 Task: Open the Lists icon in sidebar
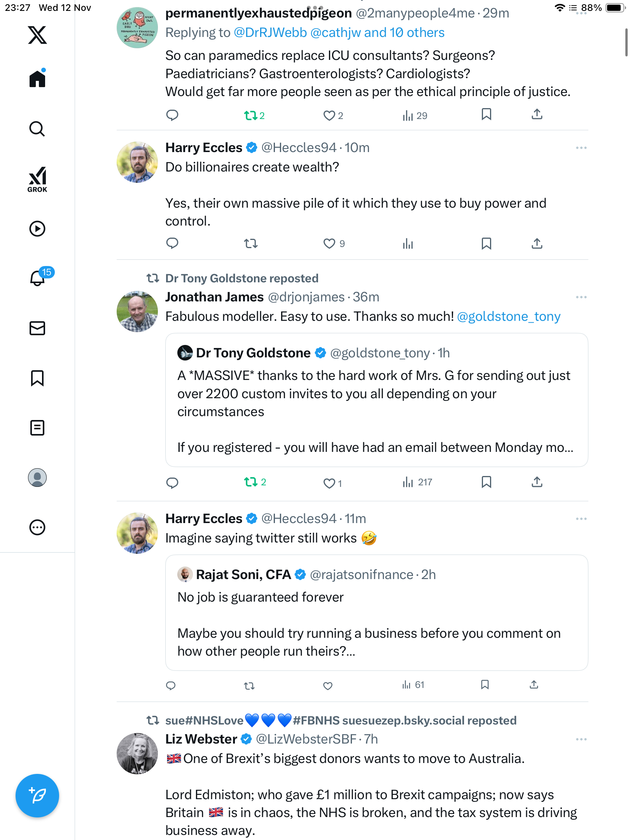(37, 428)
